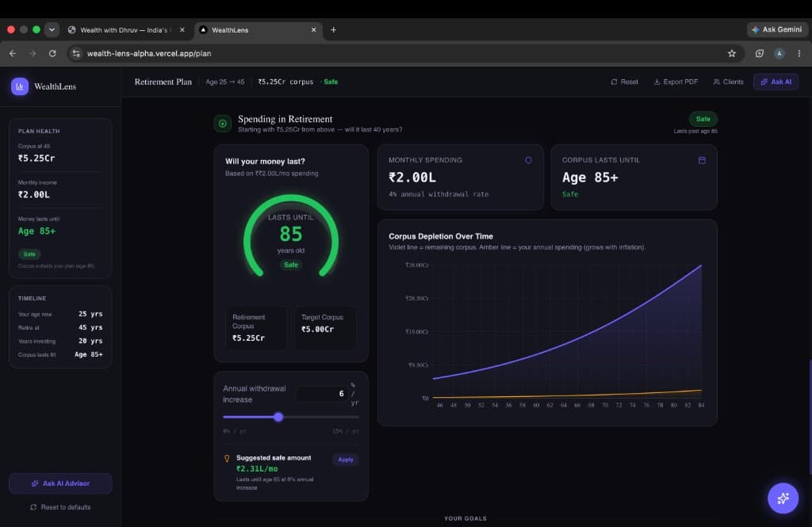This screenshot has height=527, width=812.
Task: Open the floating AI sparkle assistant button
Action: point(783,498)
